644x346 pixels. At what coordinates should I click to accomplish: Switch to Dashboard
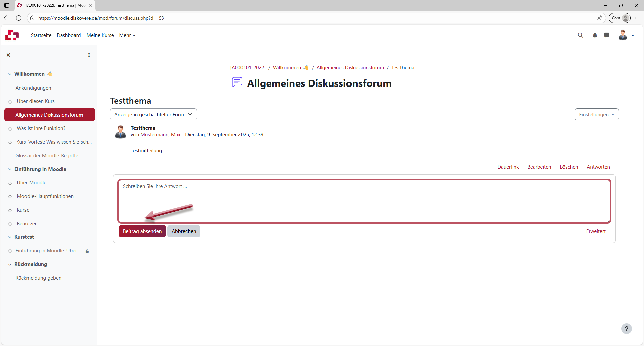[x=69, y=35]
